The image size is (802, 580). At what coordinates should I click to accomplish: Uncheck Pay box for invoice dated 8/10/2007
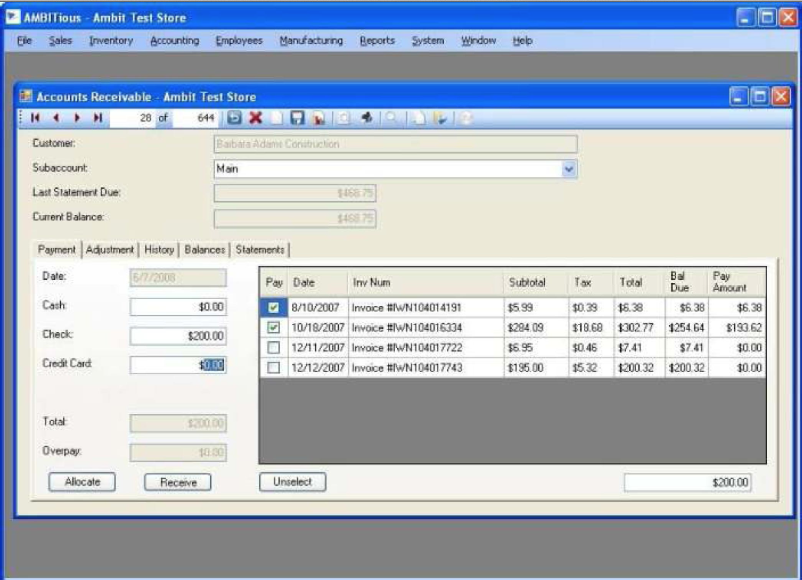click(x=274, y=308)
